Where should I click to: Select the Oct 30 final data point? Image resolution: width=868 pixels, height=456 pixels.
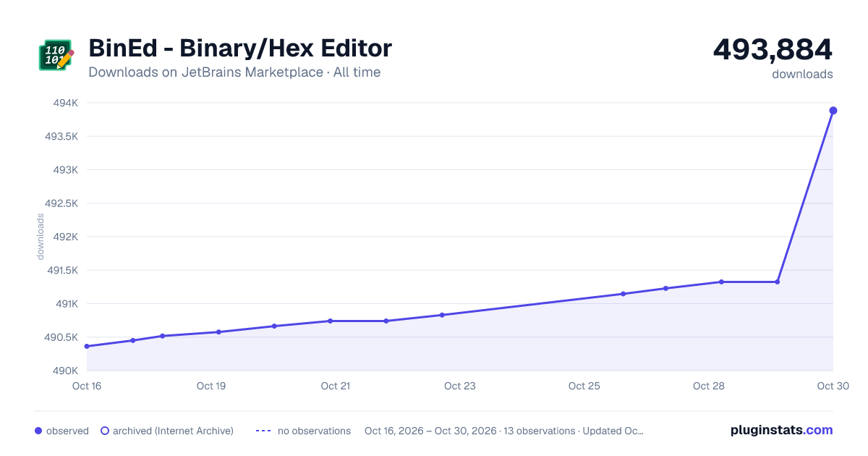[833, 111]
